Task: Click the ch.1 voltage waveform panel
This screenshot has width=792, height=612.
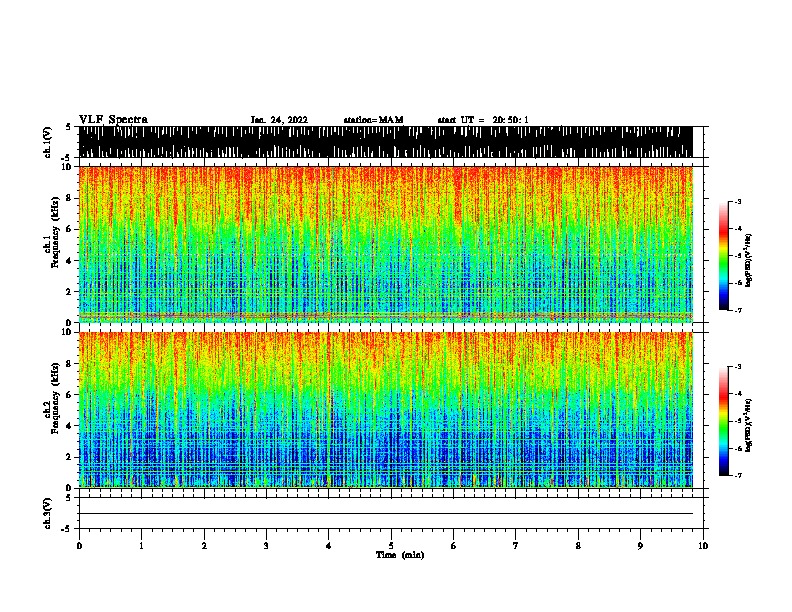Action: (x=386, y=142)
